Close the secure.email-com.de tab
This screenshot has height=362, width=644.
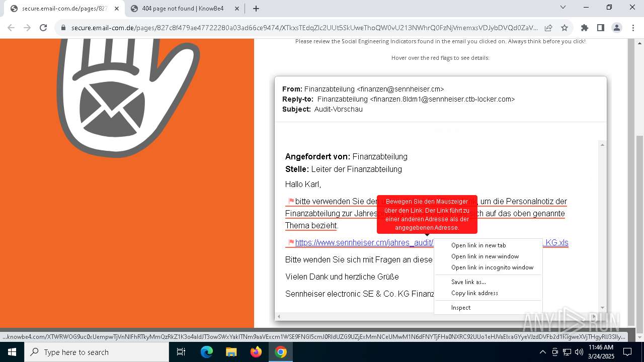coord(117,9)
